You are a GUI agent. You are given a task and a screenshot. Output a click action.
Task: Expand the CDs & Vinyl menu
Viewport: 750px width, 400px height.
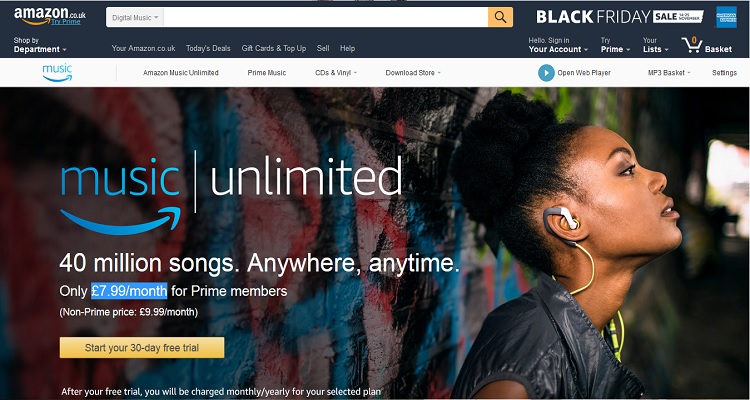tap(336, 73)
